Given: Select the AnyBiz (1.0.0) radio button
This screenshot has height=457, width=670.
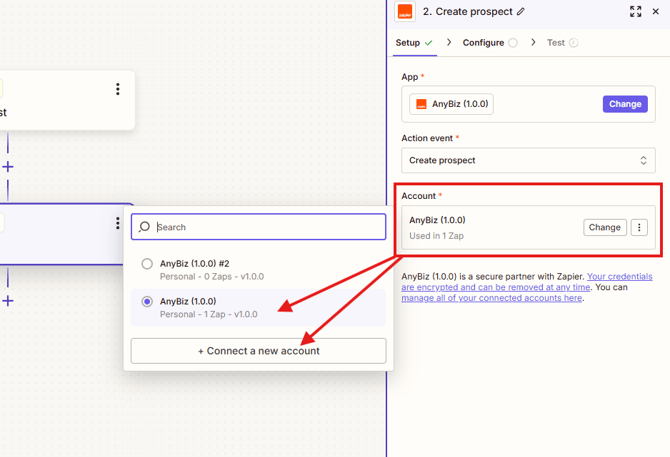Looking at the screenshot, I should click(147, 302).
